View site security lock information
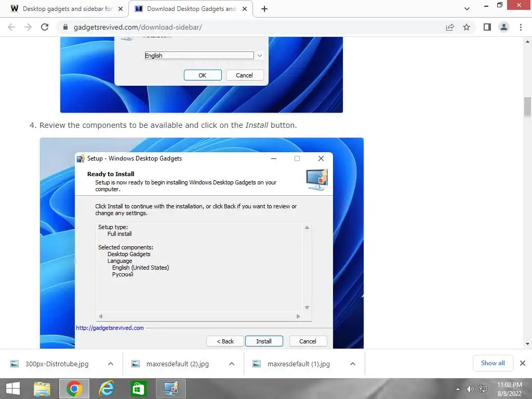The width and height of the screenshot is (532, 399). pos(65,27)
